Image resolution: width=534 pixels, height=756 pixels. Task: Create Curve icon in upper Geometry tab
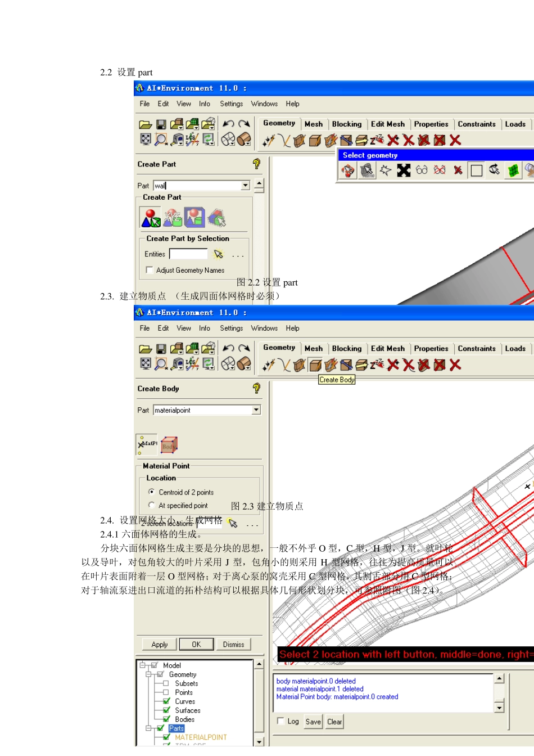[284, 140]
